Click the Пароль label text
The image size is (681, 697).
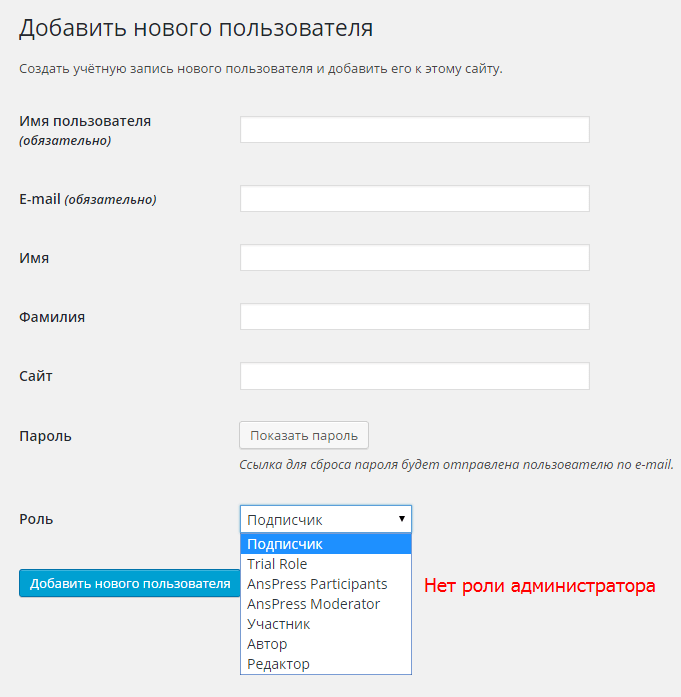tap(45, 436)
